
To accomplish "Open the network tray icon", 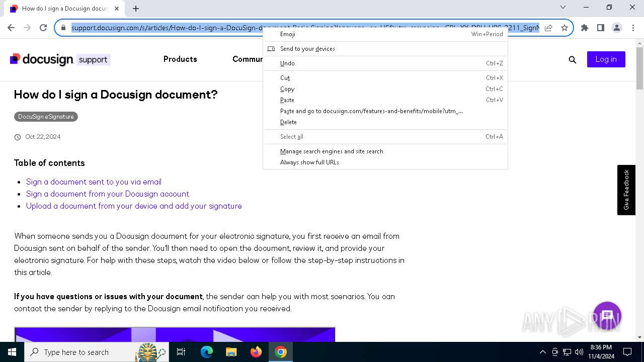I will point(567,352).
